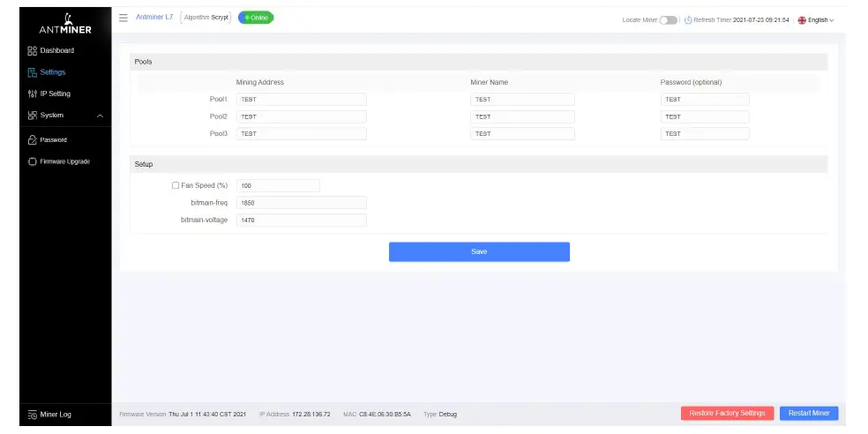Click the System sidebar icon
Image resolution: width=868 pixels, height=434 pixels.
(32, 116)
